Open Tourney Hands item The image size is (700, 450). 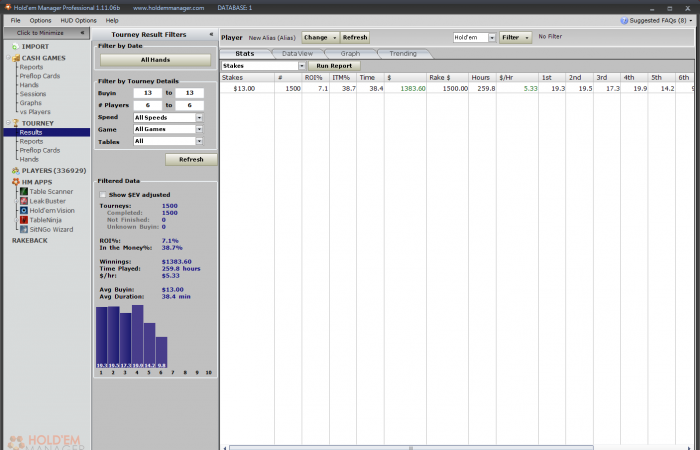pos(29,159)
